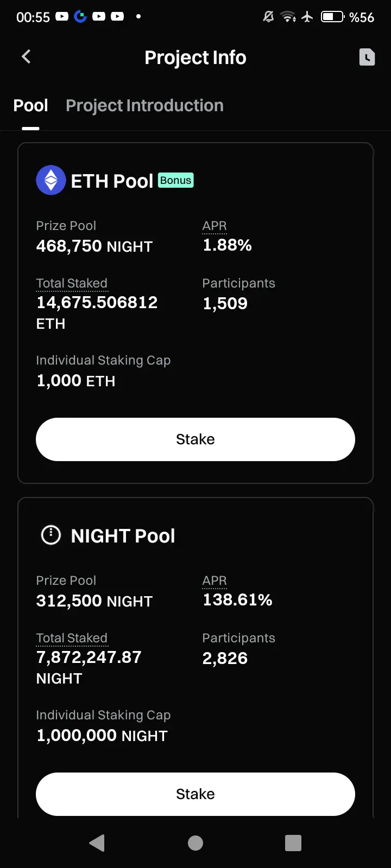Tap the ETH Pool title
The width and height of the screenshot is (391, 868).
click(112, 181)
